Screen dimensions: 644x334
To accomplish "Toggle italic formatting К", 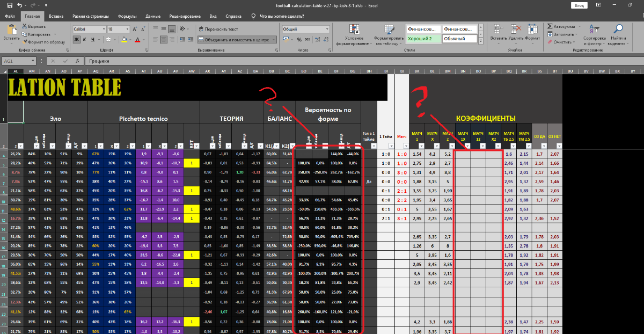I will tap(85, 39).
